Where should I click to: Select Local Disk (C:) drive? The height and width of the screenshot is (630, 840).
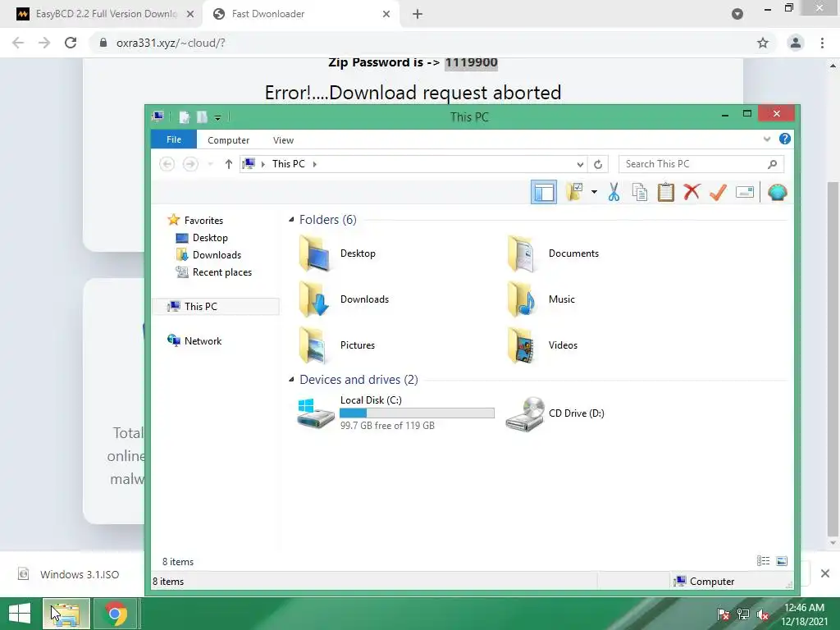[x=395, y=413]
